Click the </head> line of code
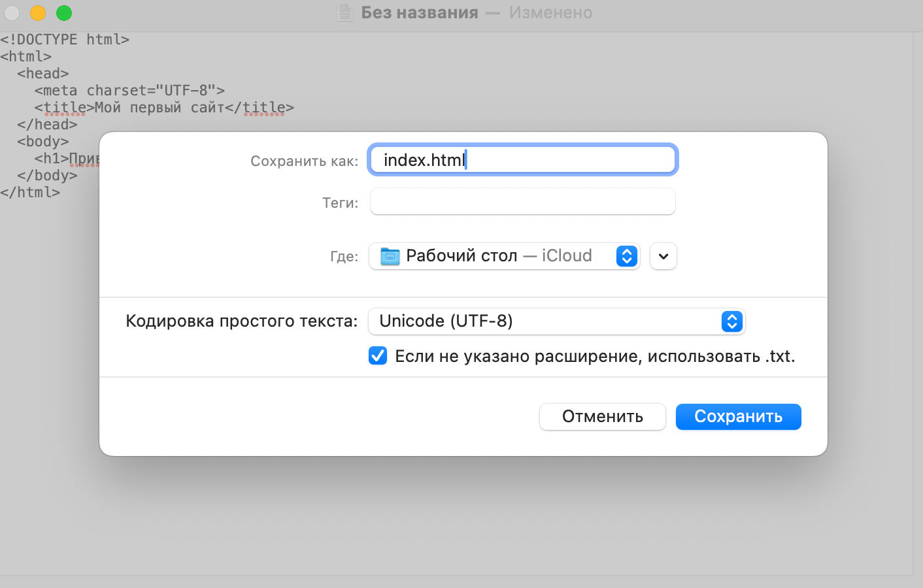923x588 pixels. (47, 124)
